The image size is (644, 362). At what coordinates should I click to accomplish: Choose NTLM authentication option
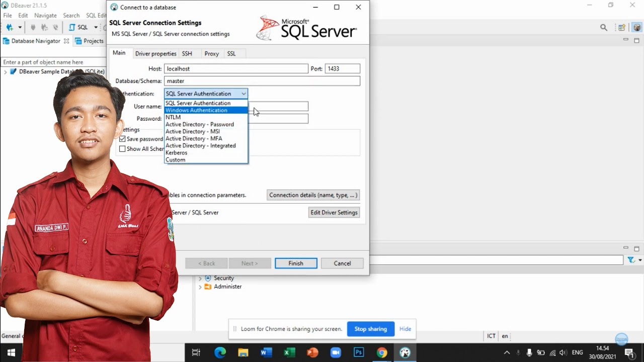206,117
